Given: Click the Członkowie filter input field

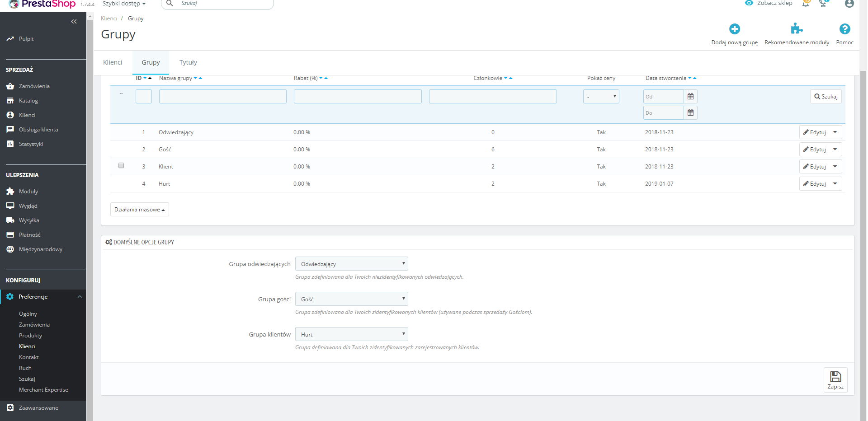Looking at the screenshot, I should [493, 97].
